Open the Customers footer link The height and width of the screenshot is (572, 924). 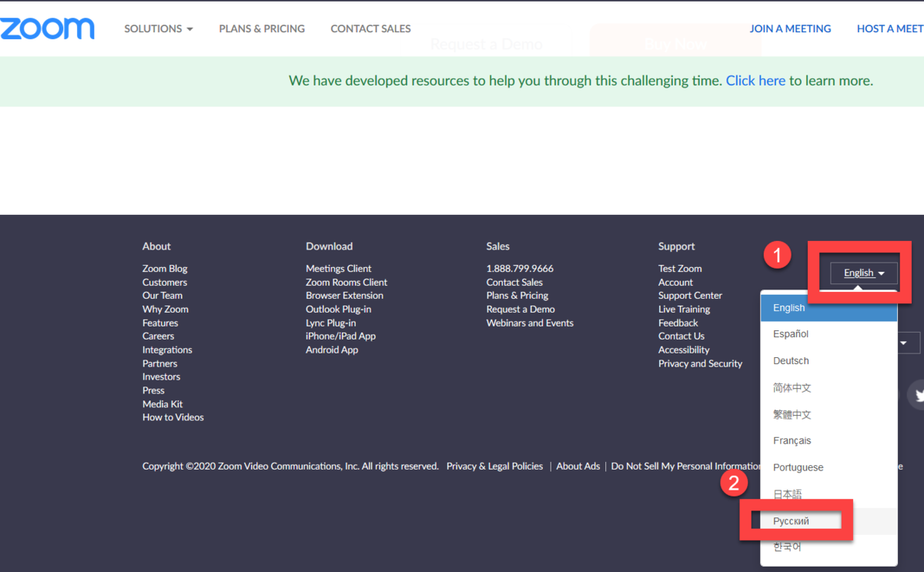pyautogui.click(x=165, y=283)
